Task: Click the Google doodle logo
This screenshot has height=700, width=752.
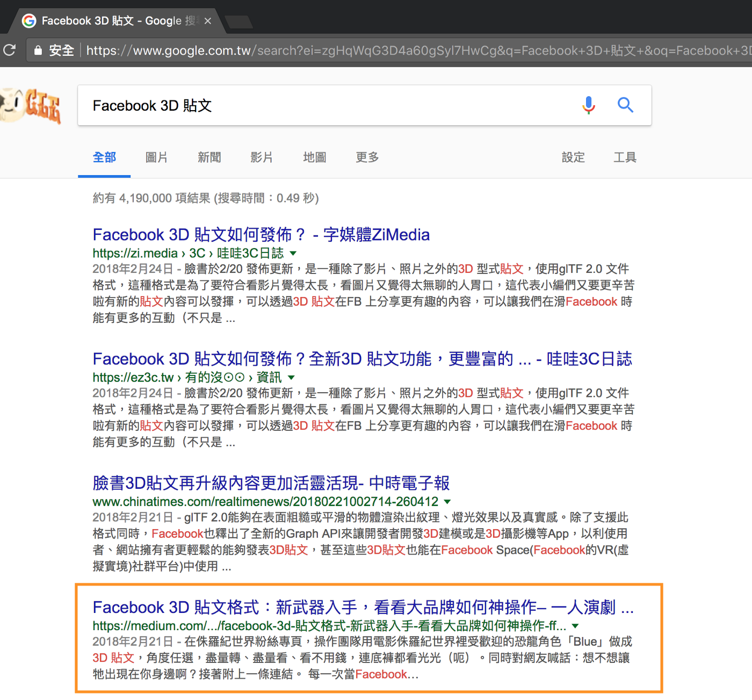Action: [x=31, y=105]
